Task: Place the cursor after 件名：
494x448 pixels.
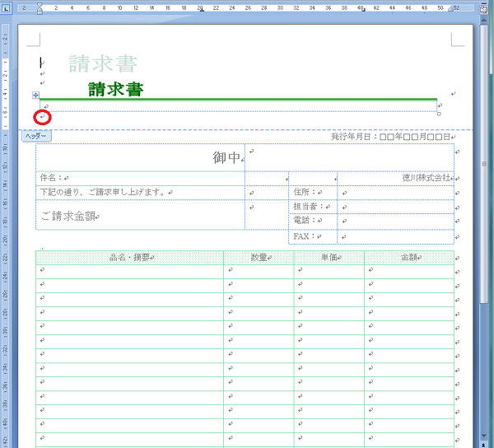Action: 63,178
